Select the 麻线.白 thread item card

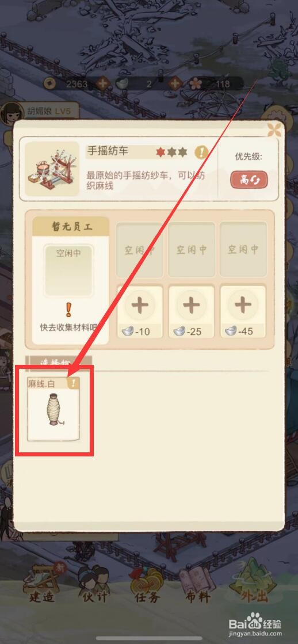pyautogui.click(x=54, y=410)
